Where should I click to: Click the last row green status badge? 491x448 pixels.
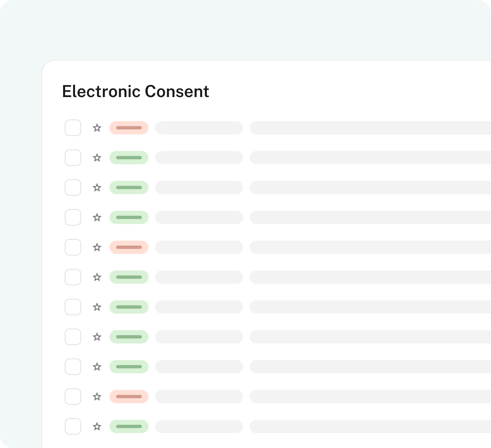[129, 426]
